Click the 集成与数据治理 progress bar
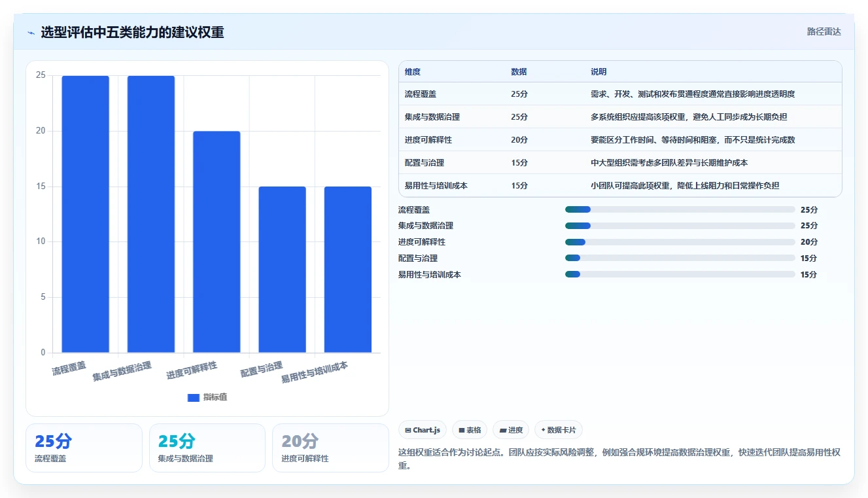868x498 pixels. coord(680,226)
